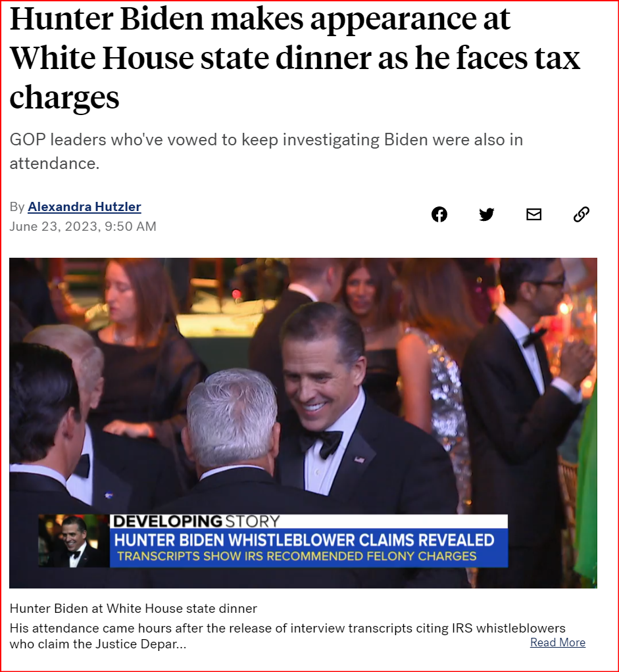The image size is (619, 672).
Task: Share the article via Twitter icon
Action: (x=487, y=214)
